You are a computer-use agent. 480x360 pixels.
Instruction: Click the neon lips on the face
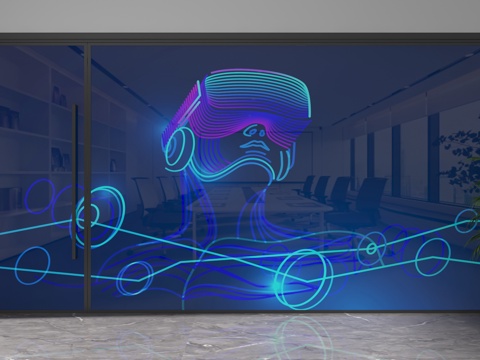tap(255, 145)
